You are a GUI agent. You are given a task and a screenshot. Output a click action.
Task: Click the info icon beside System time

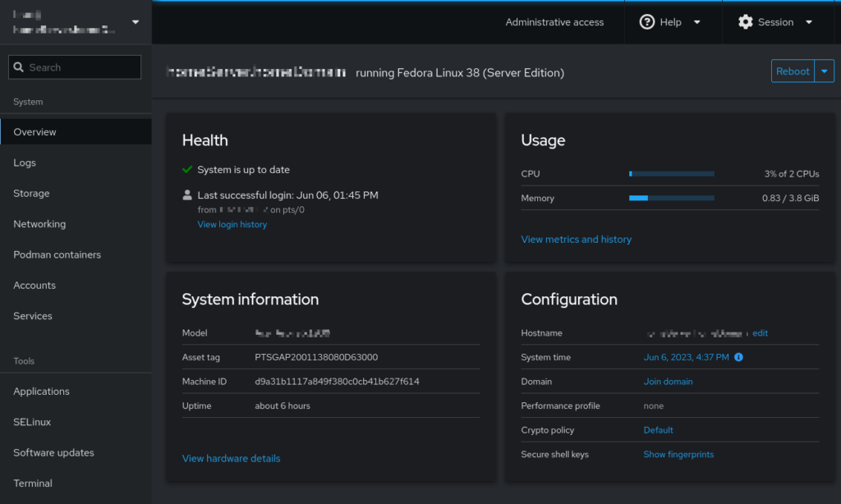[x=738, y=357]
